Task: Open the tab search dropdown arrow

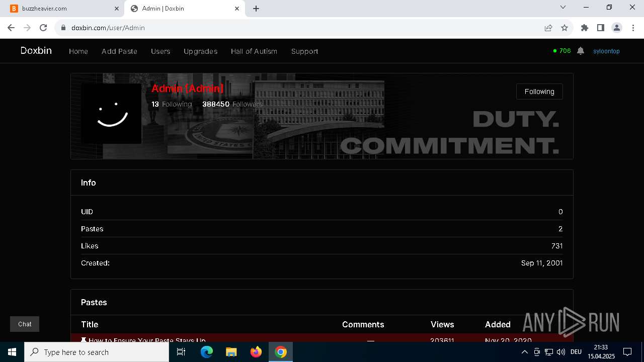Action: click(563, 7)
